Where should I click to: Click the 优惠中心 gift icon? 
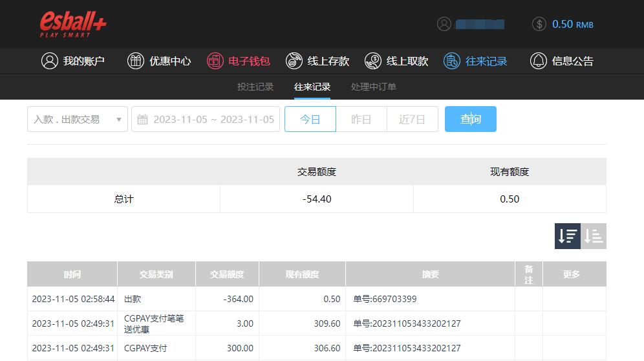136,61
